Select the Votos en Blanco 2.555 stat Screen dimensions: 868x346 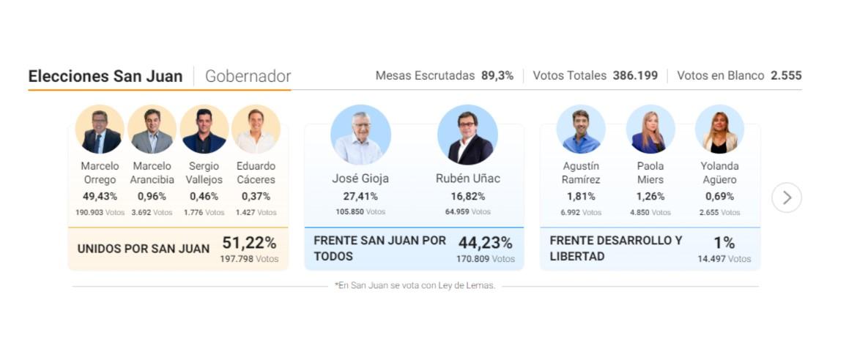[739, 75]
